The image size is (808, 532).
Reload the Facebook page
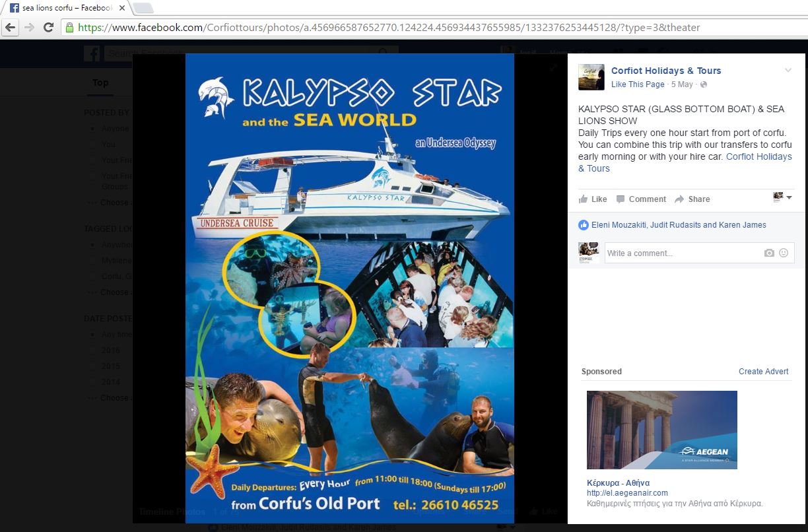click(48, 28)
